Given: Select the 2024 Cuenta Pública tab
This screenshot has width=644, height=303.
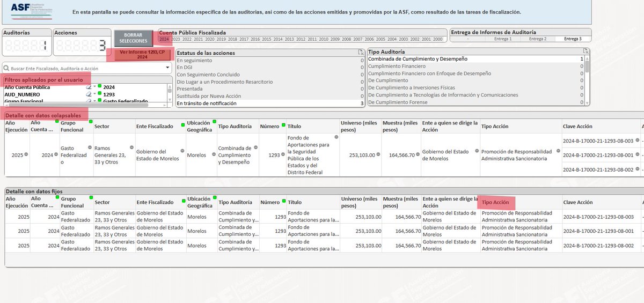Looking at the screenshot, I should (x=164, y=39).
